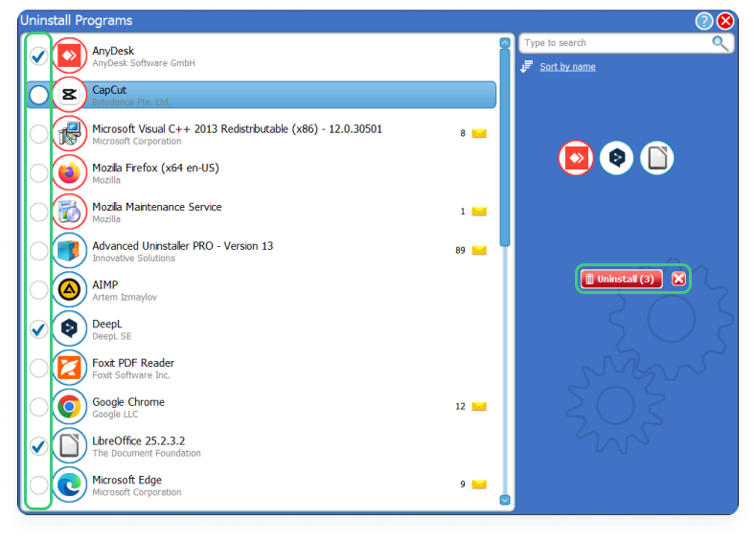Select the Foxit PDF Reader name

(133, 363)
